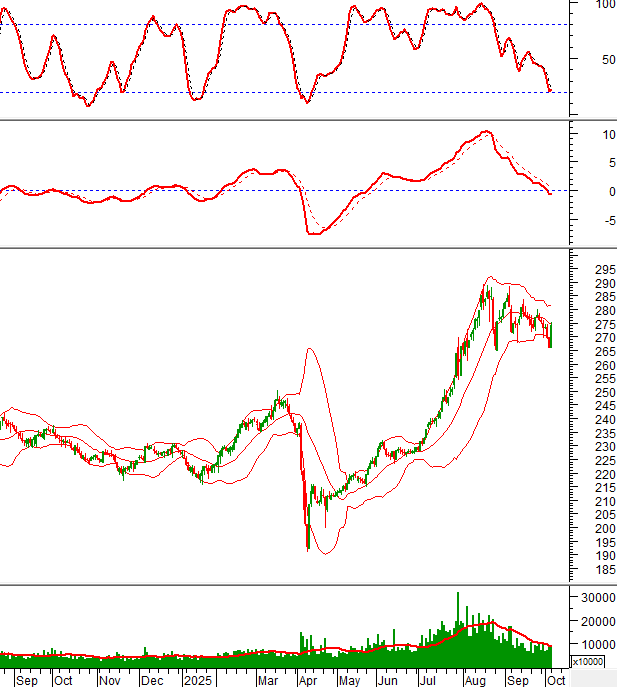Click the highest price candlestick in August
This screenshot has height=687, width=617.
pyautogui.click(x=488, y=290)
